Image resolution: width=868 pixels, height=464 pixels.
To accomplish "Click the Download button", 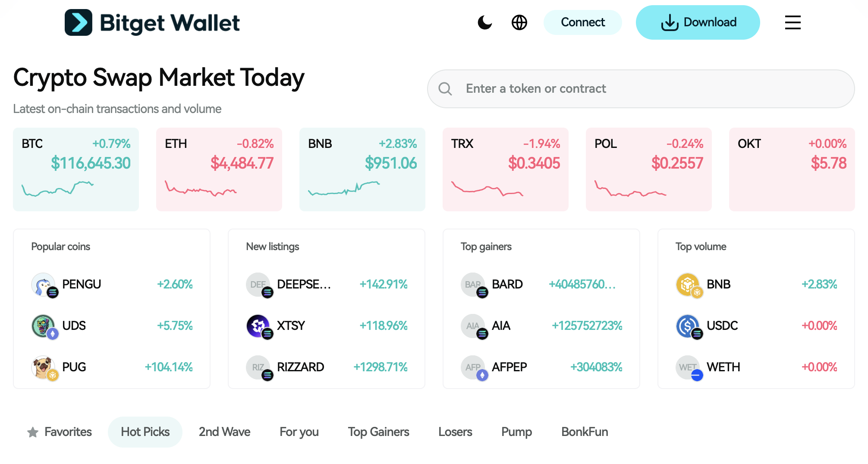I will pos(698,22).
